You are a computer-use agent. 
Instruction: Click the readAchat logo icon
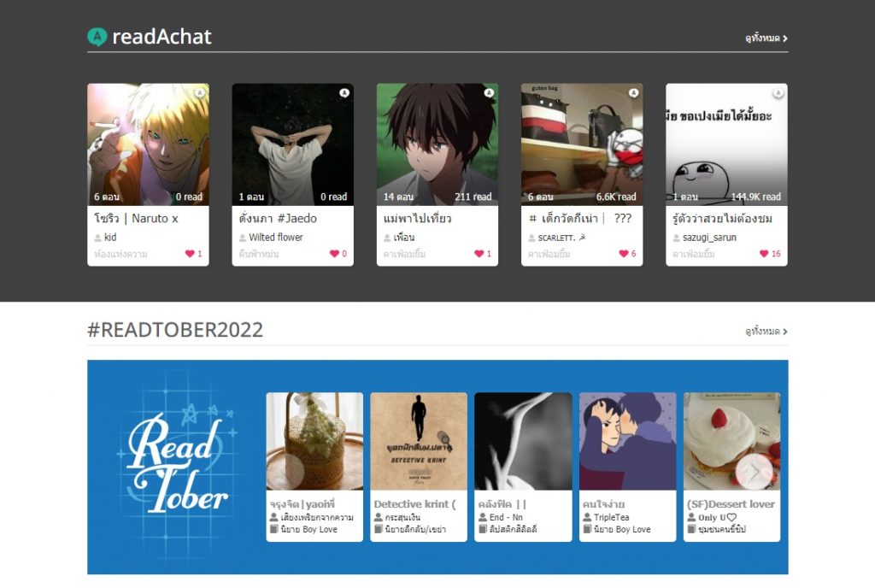coord(97,37)
